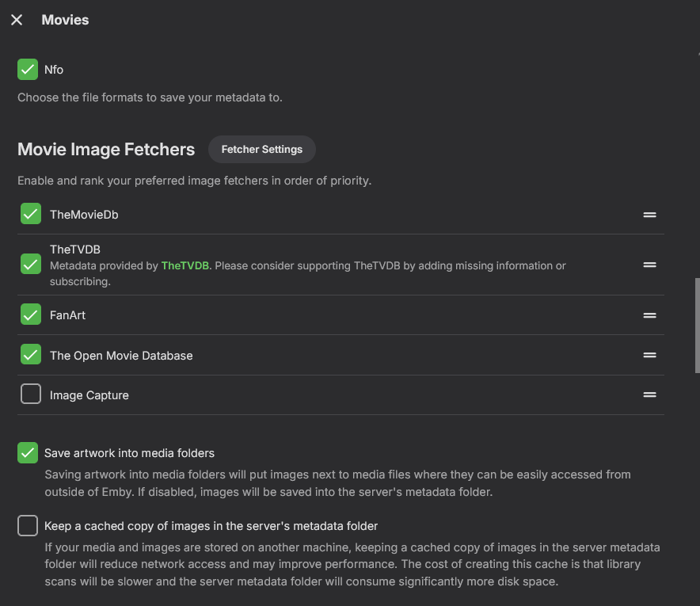This screenshot has width=700, height=606.
Task: Click the vertical scrollbar thumb
Action: (695, 325)
